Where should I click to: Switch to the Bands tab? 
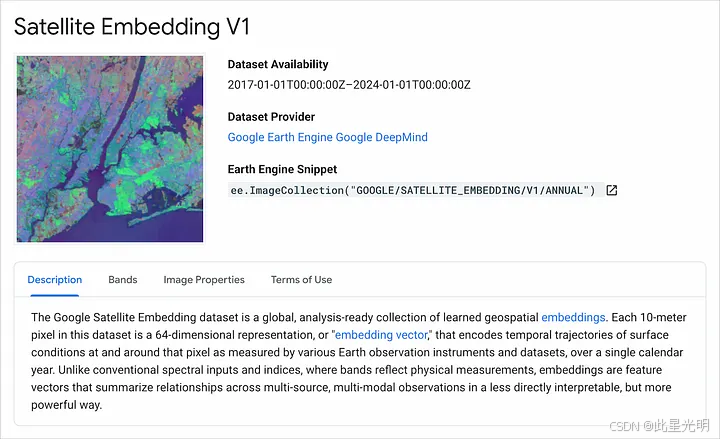pyautogui.click(x=123, y=280)
